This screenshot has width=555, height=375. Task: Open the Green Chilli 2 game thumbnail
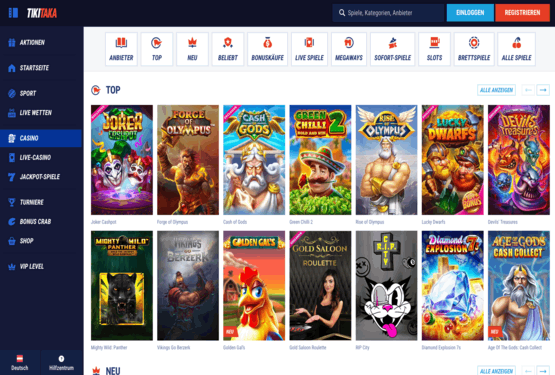[x=320, y=160]
